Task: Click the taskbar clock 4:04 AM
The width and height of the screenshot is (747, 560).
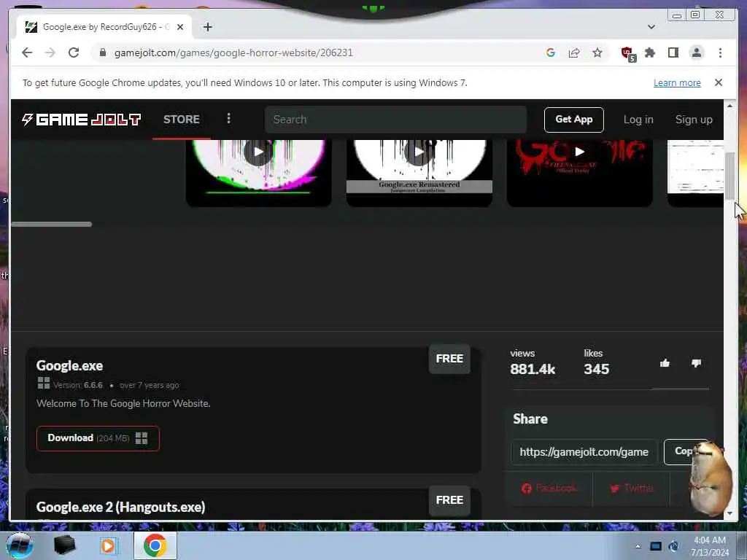Action: [709, 540]
